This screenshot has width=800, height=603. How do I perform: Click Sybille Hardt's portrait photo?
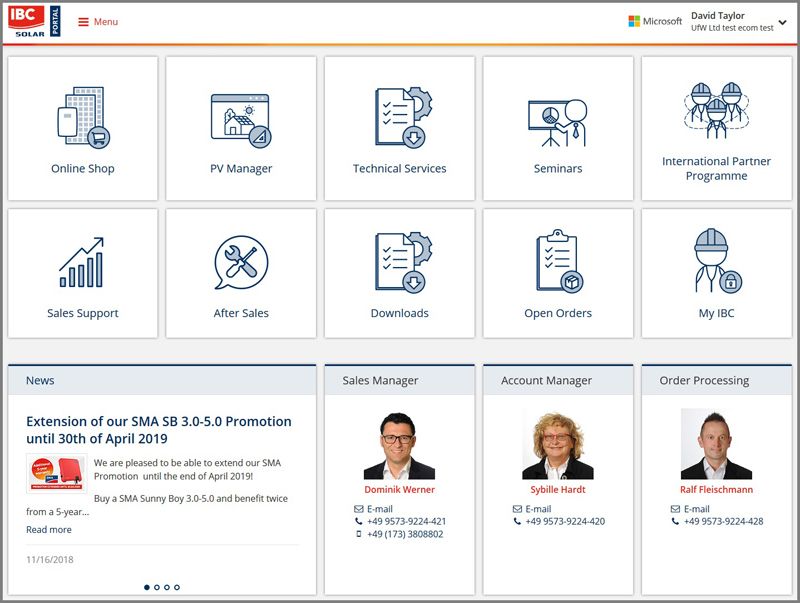click(558, 445)
